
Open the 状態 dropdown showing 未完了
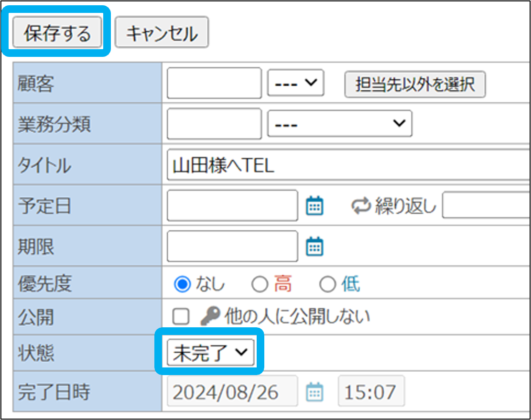210,353
